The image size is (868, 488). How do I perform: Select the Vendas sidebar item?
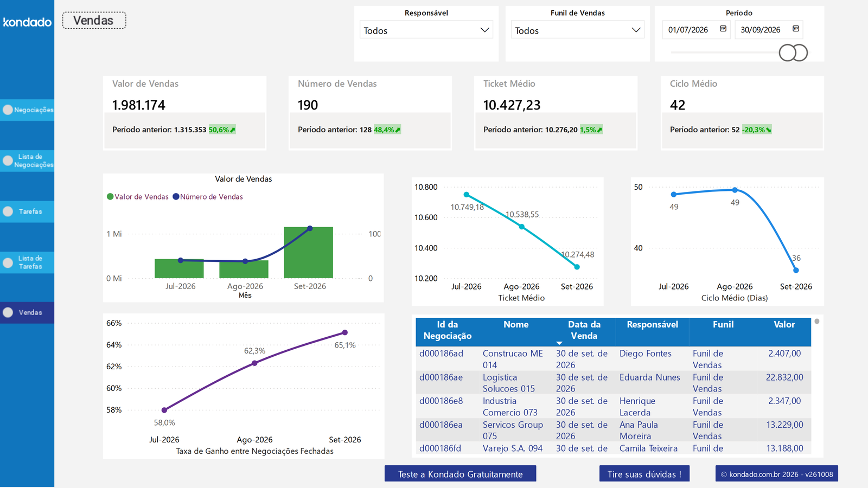tap(27, 312)
